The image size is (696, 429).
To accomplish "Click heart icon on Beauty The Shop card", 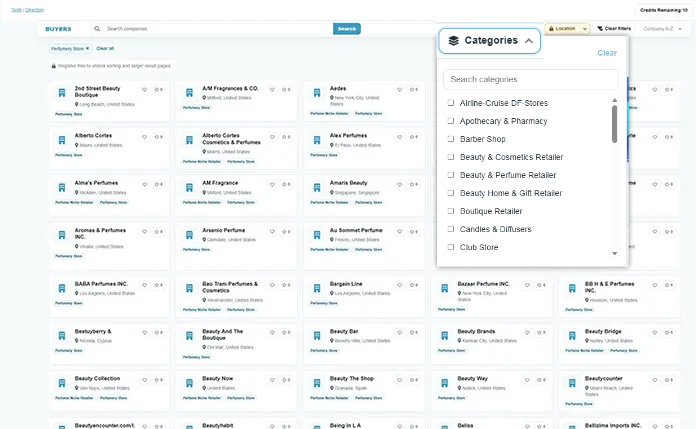I will 399,380.
